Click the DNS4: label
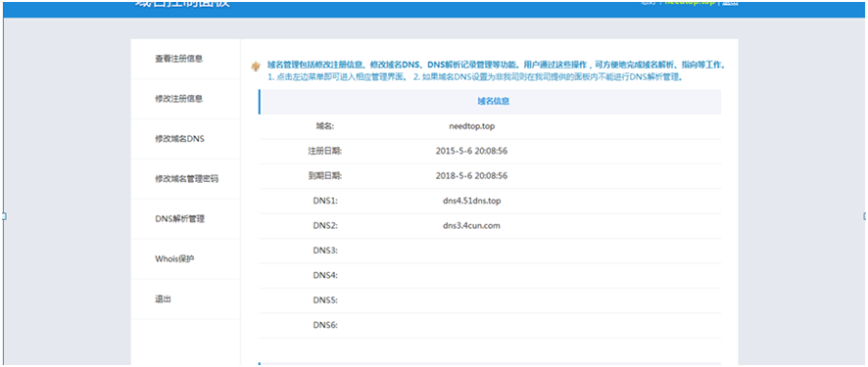 pos(325,275)
